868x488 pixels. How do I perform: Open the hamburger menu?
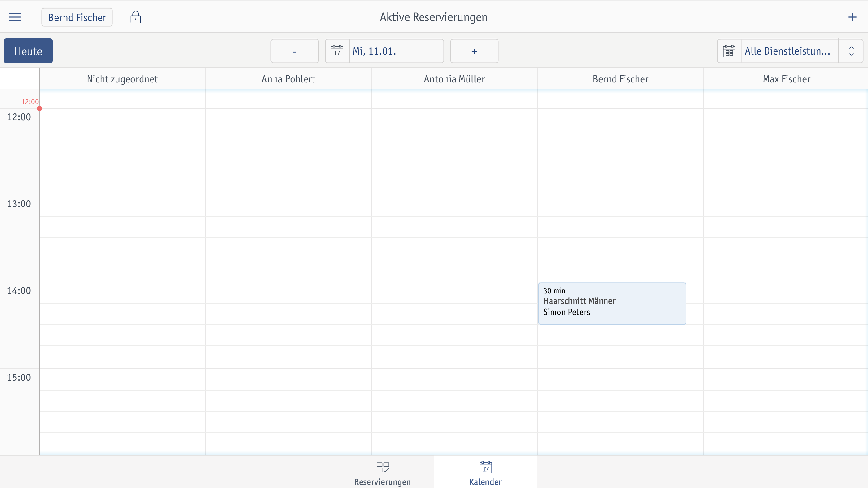click(x=15, y=17)
